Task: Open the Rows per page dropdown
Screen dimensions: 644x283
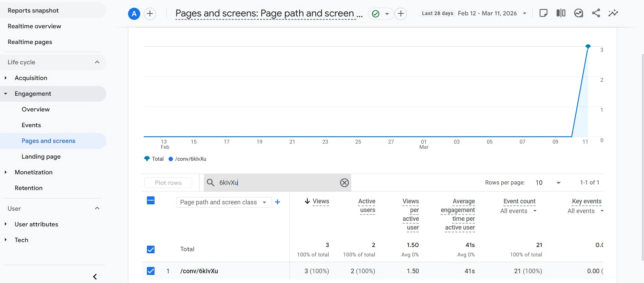Action: (x=548, y=183)
